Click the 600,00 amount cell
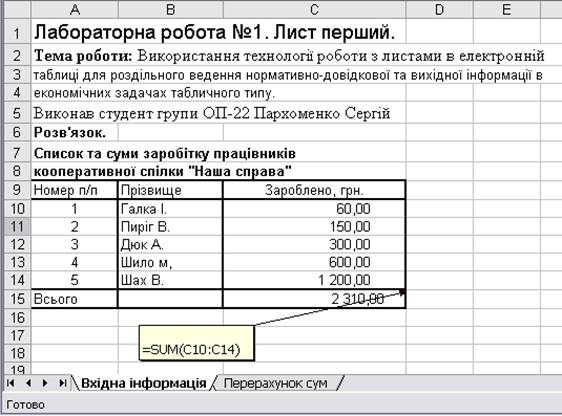Screen dimensions: 562x416 314,262
